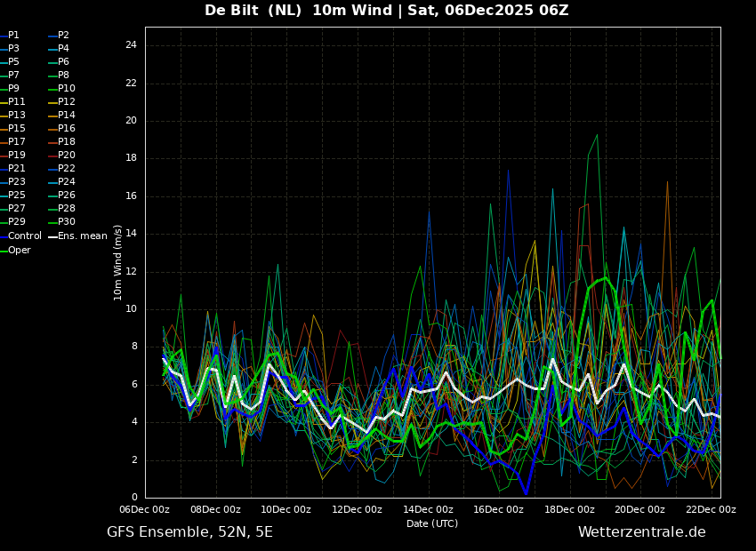The image size is (756, 551).
Task: Click the Wetterzentrale.de text
Action: (x=641, y=532)
